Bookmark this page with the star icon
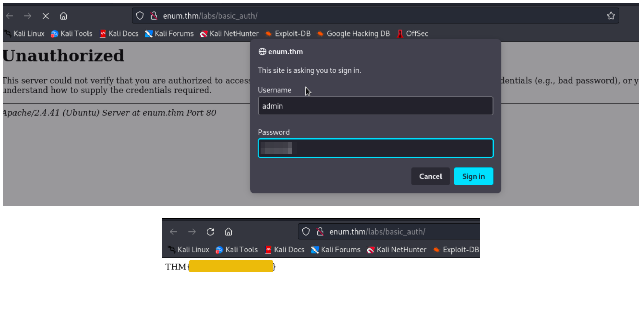This screenshot has width=644, height=310. (611, 16)
